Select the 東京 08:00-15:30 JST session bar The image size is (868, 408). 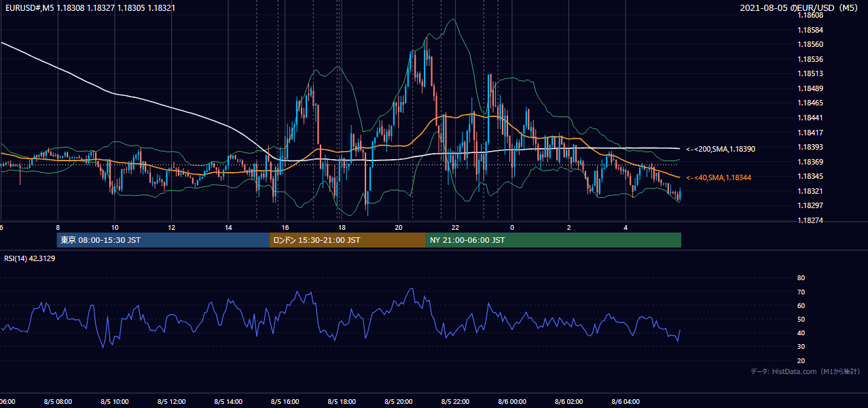[x=163, y=240]
